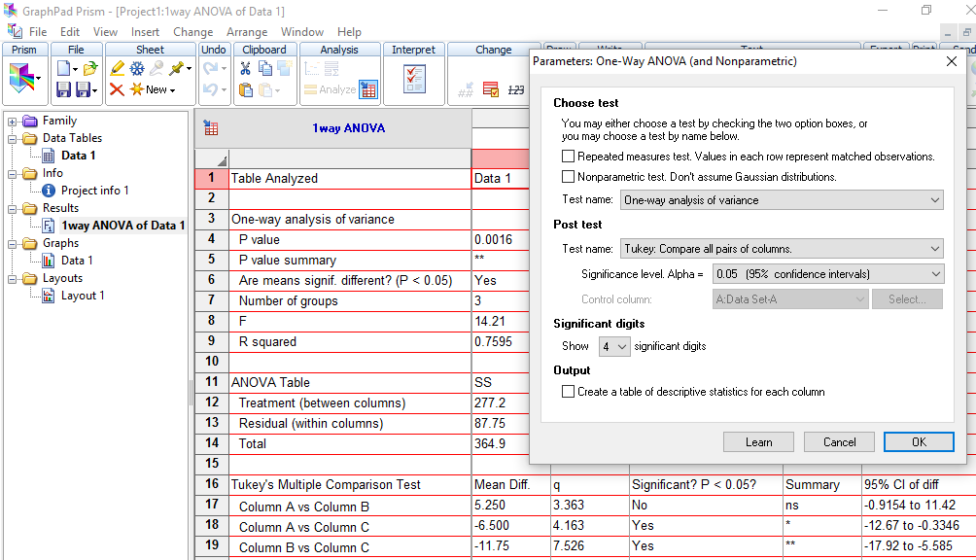
Task: Click the Redo curved arrow icon
Action: click(x=210, y=68)
